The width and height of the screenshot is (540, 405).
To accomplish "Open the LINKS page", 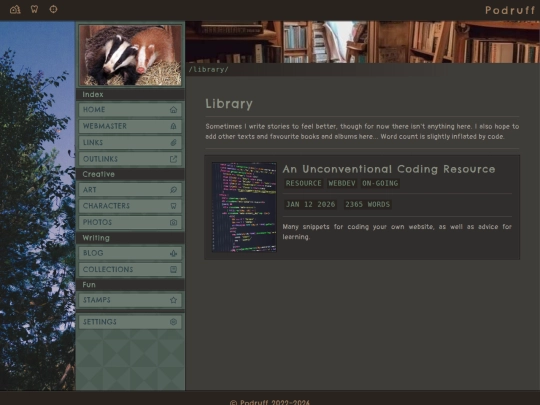I will point(130,143).
